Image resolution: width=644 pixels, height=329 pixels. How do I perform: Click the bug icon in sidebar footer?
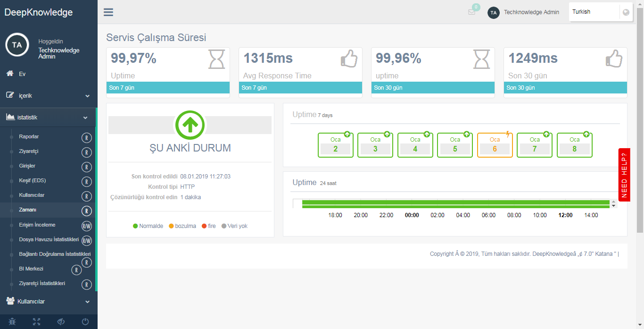coord(12,322)
